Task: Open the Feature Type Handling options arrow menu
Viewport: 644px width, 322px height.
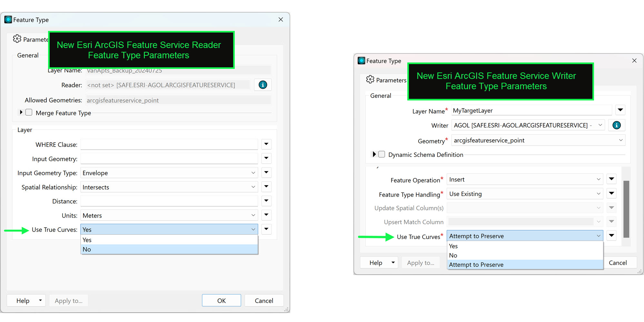Action: coord(611,194)
